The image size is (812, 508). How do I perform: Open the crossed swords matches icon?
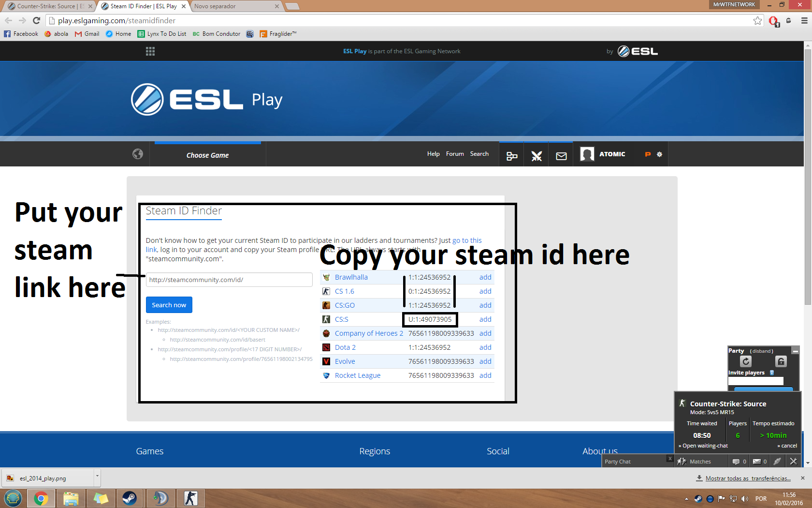click(x=536, y=156)
